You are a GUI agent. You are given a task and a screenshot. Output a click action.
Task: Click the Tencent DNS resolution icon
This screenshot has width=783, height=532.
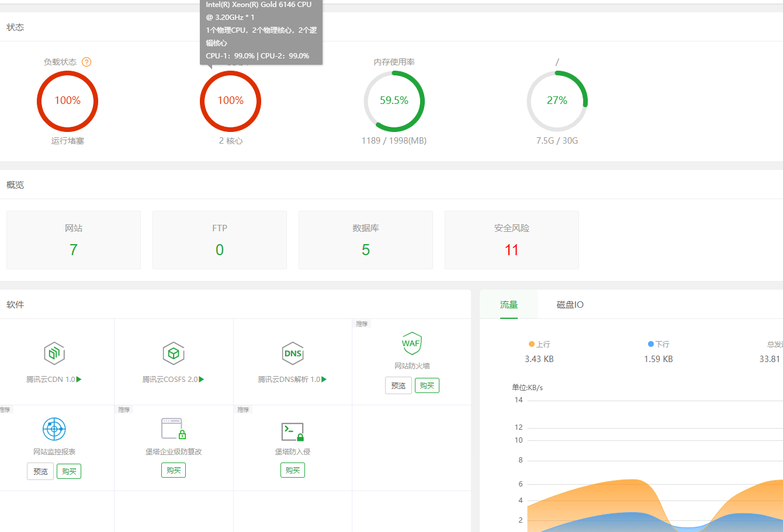tap(293, 353)
